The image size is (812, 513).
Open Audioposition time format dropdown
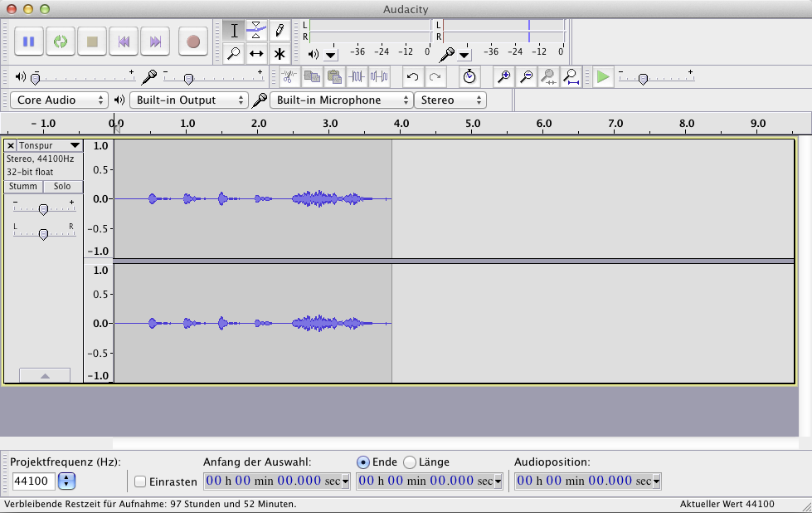pos(656,481)
